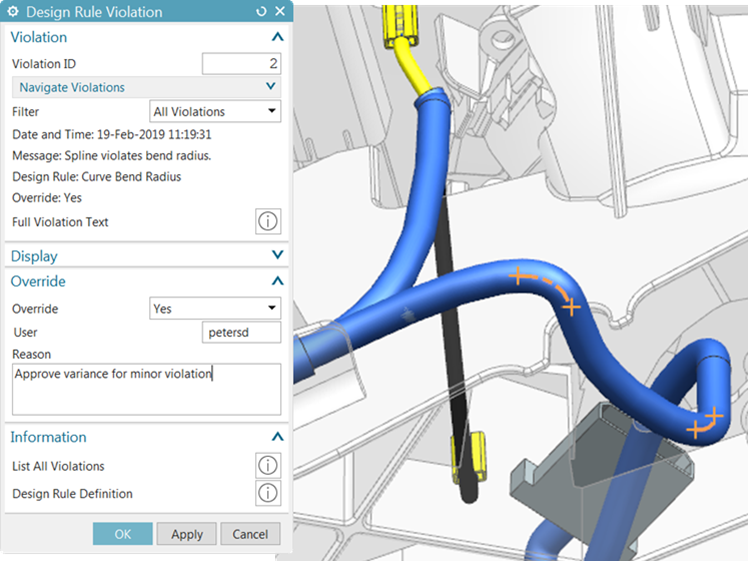748x561 pixels.
Task: Click the Information section header title
Action: (x=48, y=437)
